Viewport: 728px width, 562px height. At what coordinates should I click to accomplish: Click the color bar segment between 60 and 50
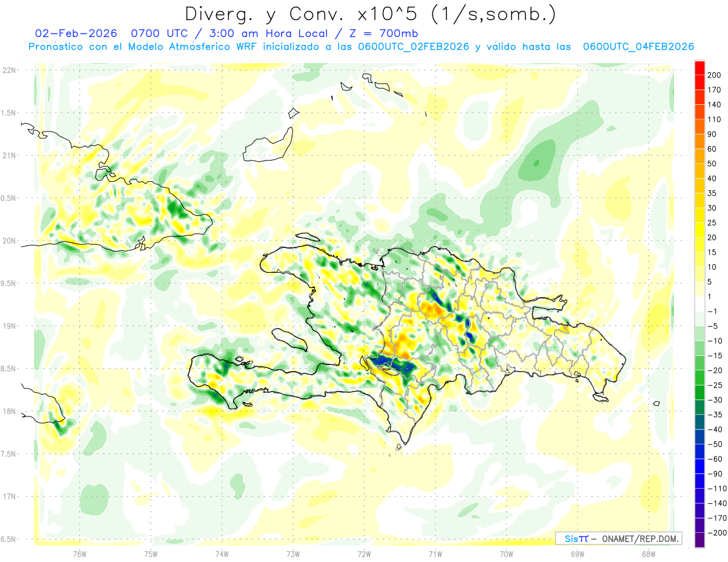coord(699,156)
